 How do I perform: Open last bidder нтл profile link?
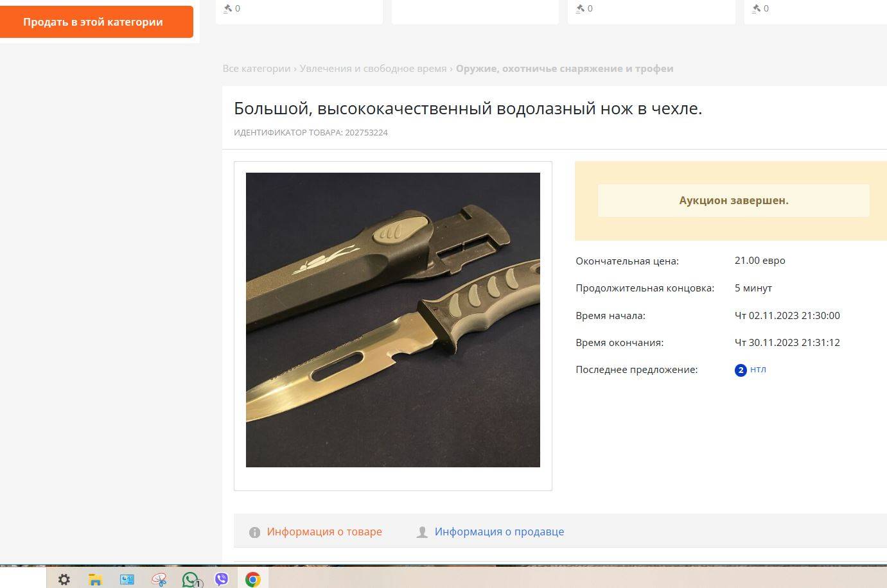tap(758, 369)
